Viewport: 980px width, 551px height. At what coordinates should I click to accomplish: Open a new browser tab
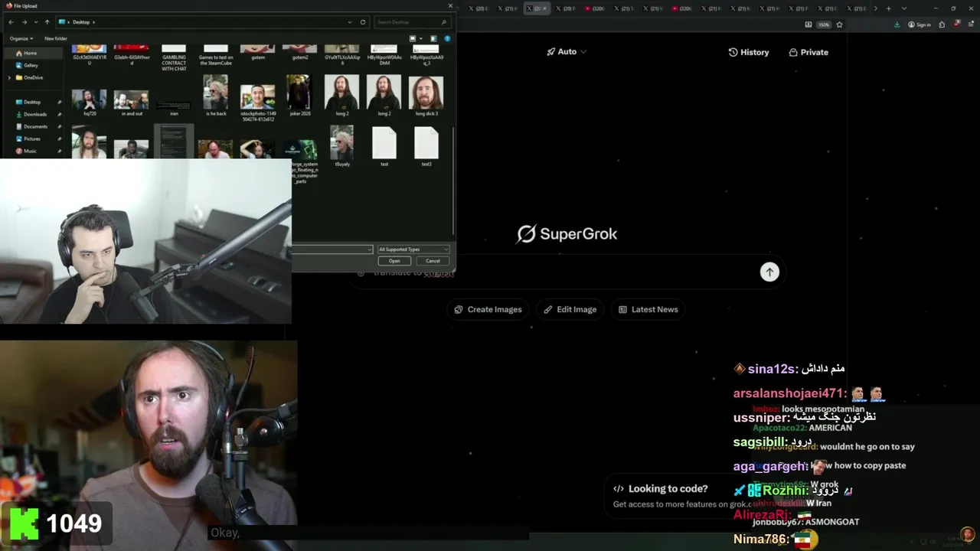tap(888, 8)
